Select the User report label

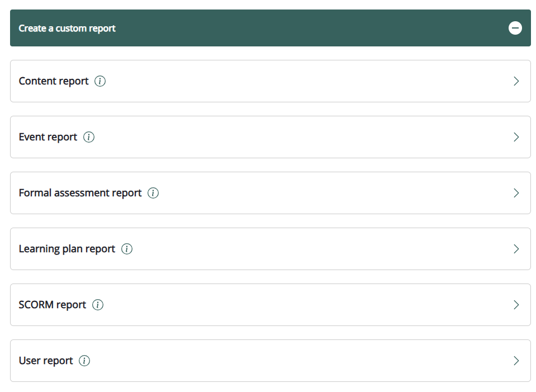(x=46, y=361)
